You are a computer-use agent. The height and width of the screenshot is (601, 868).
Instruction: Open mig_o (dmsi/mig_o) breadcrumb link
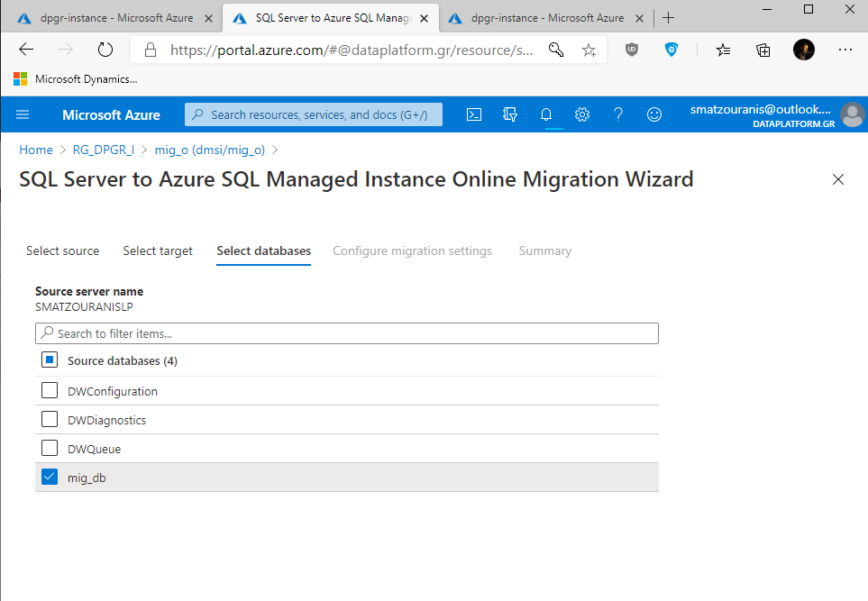(210, 150)
